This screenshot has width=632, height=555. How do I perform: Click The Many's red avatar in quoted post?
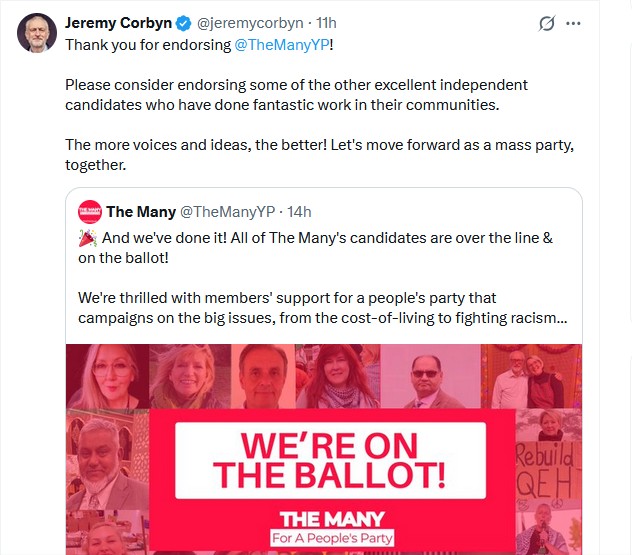tap(89, 211)
